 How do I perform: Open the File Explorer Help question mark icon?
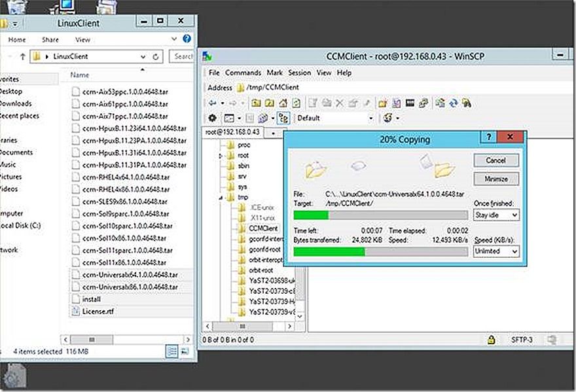coord(187,39)
